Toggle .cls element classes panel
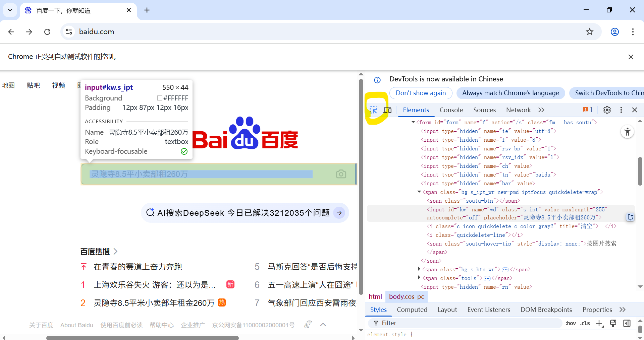 (x=585, y=323)
